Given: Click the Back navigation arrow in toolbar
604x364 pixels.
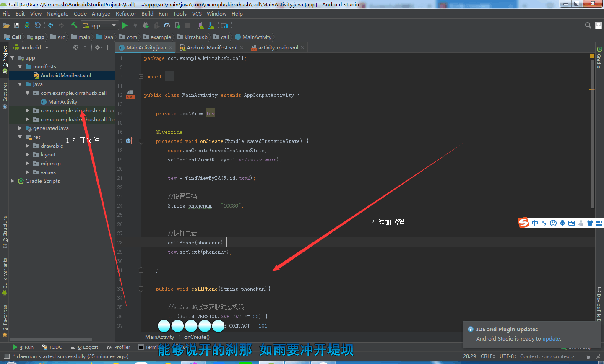Looking at the screenshot, I should (51, 26).
